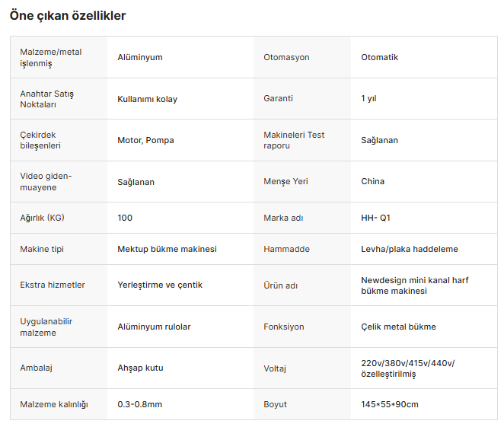Select the '220v/380v/415v/440v/ özelleştirilmiş' voltage value
This screenshot has height=424, width=504.
coord(407,368)
